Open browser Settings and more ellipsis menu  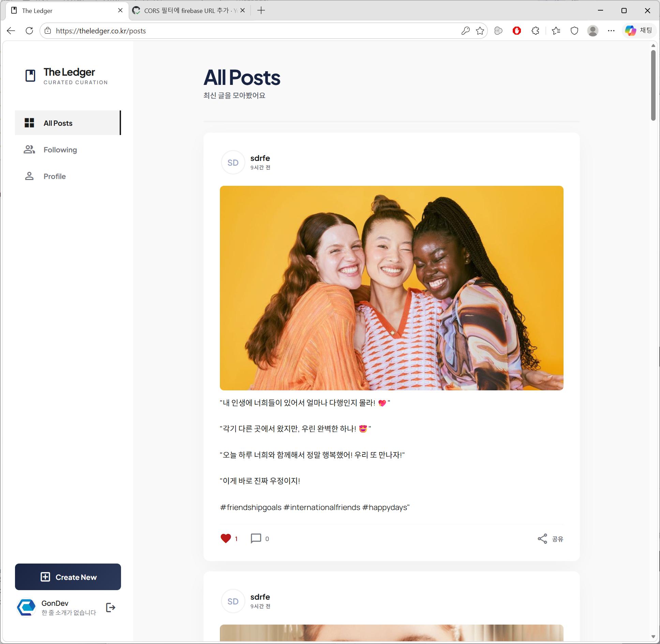coord(611,31)
